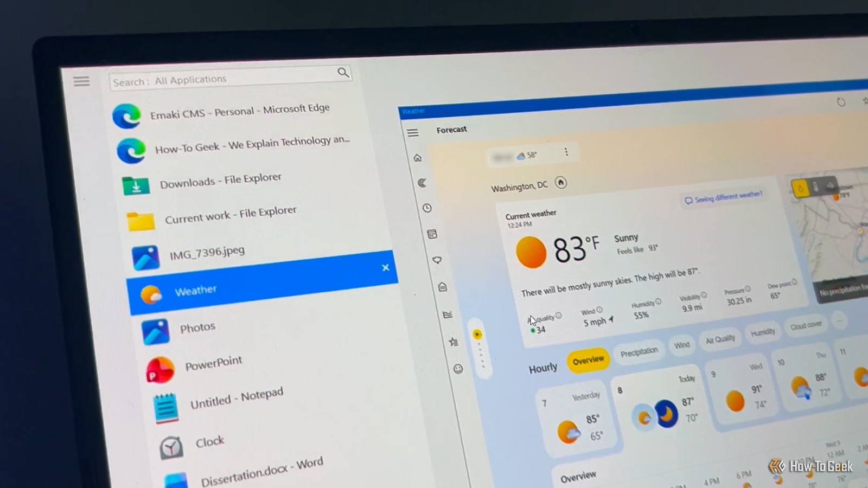Click the Wind info icon
The width and height of the screenshot is (868, 488).
tap(599, 310)
